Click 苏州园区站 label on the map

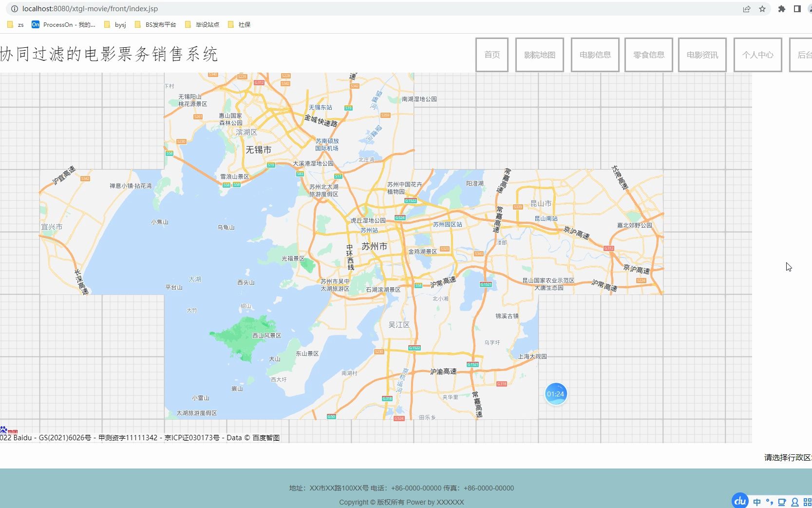coord(448,224)
